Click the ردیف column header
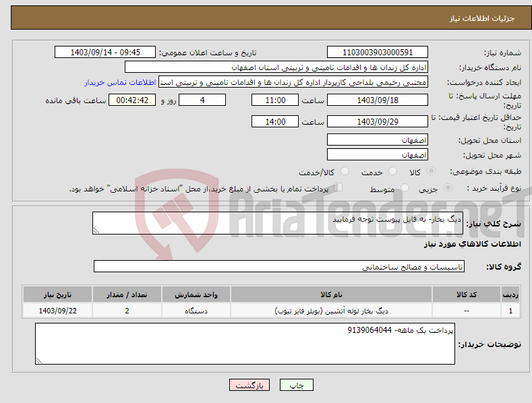 (510, 294)
